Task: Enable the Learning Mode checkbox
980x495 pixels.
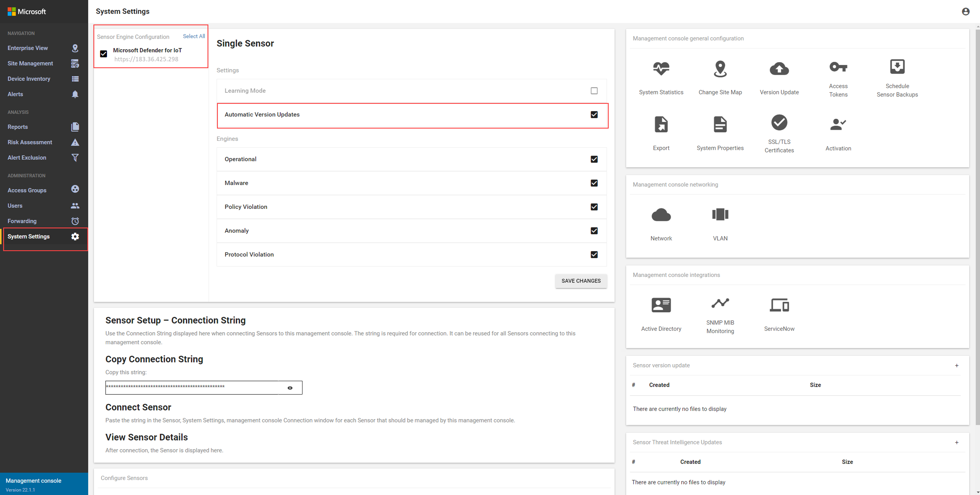Action: 594,91
